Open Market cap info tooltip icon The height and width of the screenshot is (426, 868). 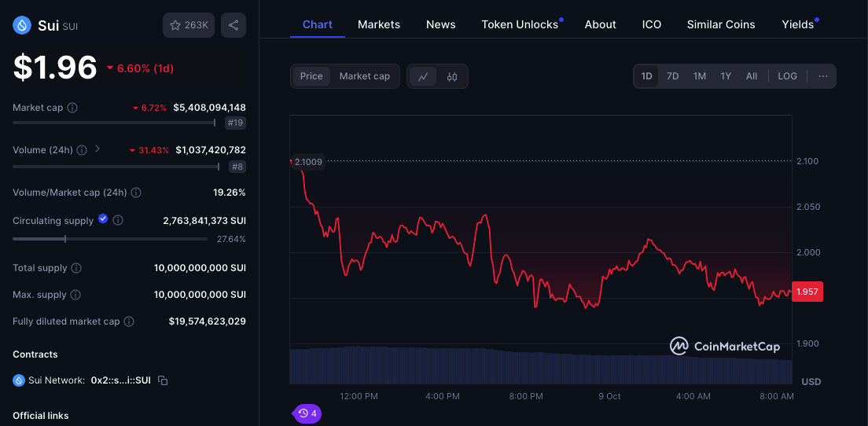coord(72,108)
